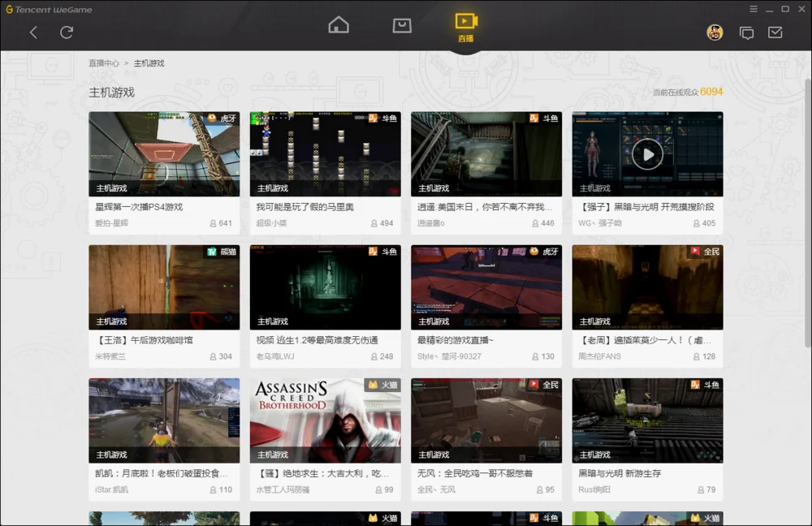Click the 斗鱼 badge on 马里奥 stream

tap(383, 118)
